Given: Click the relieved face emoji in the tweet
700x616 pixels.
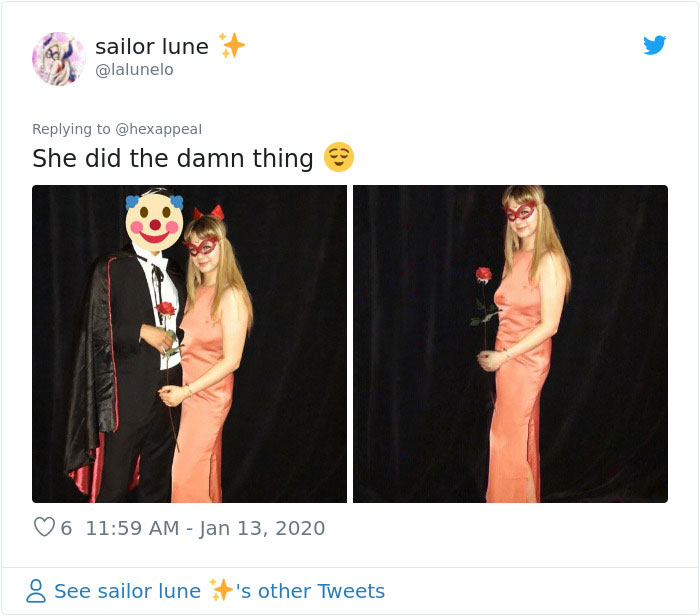Looking at the screenshot, I should point(339,158).
